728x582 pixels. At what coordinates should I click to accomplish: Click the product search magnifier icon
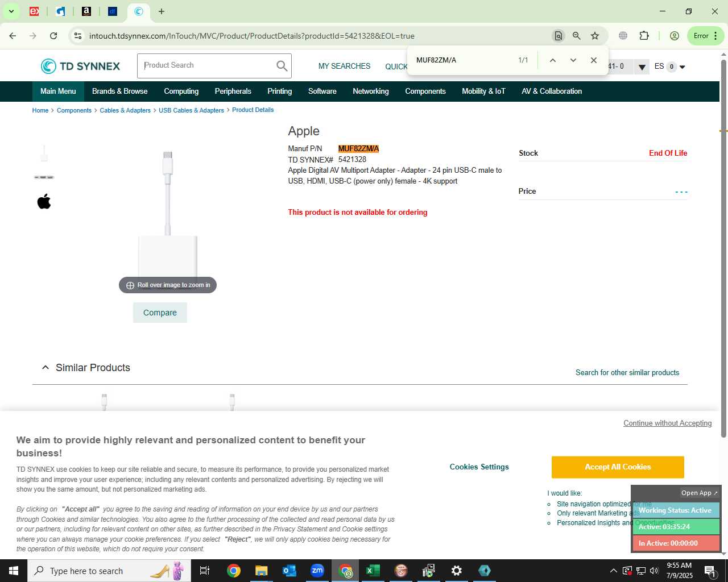(282, 66)
